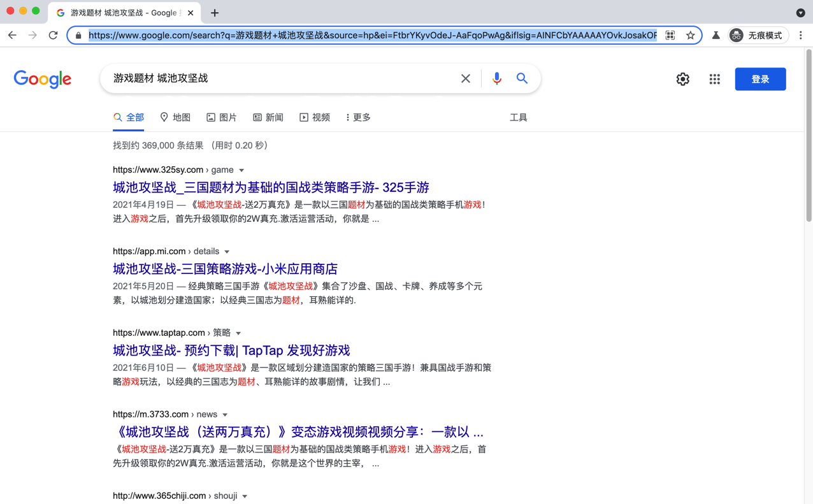
Task: Bookmark this page with the star icon
Action: pyautogui.click(x=691, y=36)
